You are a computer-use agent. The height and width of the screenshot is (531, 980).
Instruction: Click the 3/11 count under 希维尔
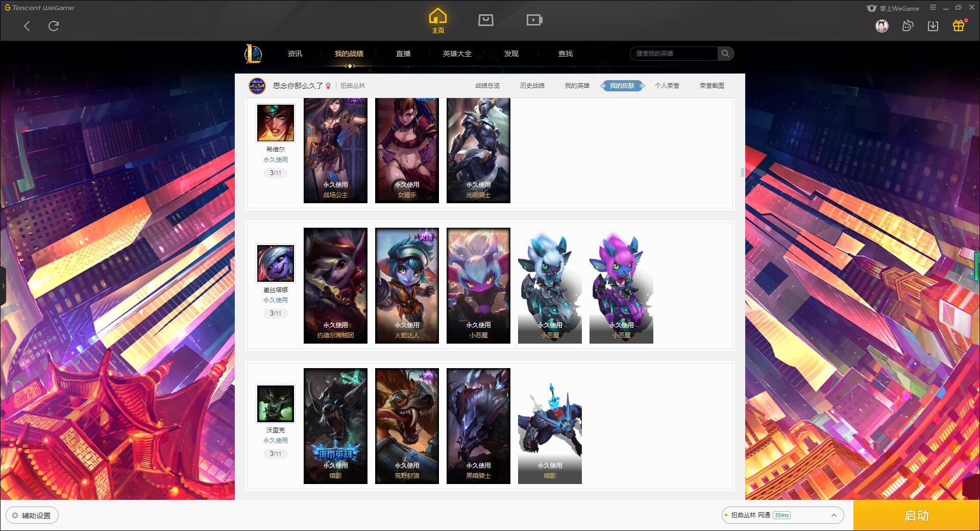click(x=276, y=173)
